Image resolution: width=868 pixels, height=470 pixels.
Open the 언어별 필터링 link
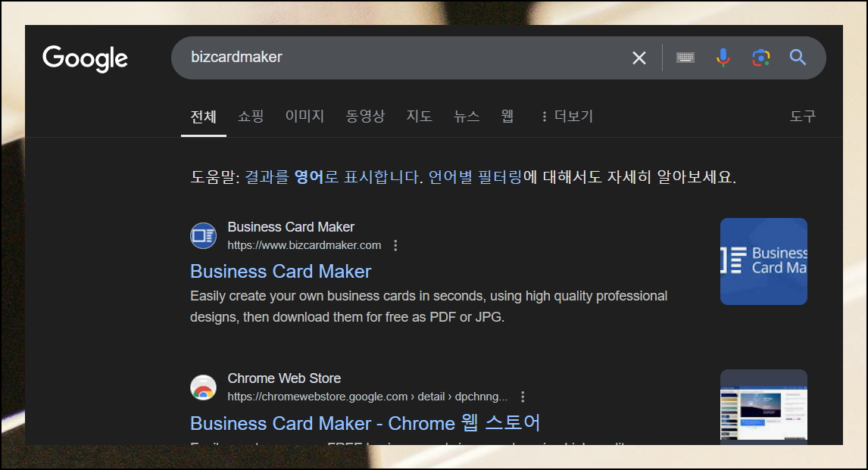(475, 177)
